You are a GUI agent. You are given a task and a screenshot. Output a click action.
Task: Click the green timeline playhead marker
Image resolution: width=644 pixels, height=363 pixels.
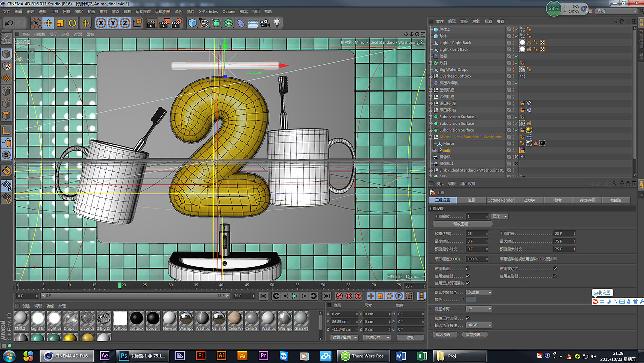tap(120, 285)
